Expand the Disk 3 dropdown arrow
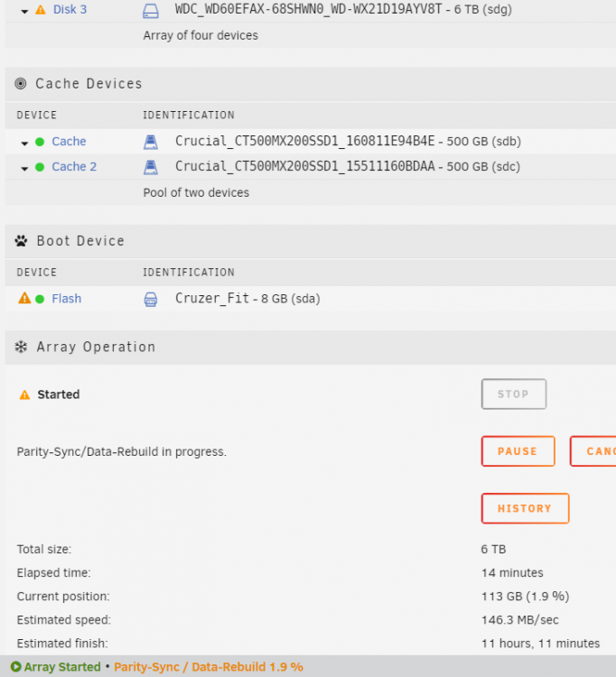Image resolution: width=616 pixels, height=677 pixels. tap(24, 12)
